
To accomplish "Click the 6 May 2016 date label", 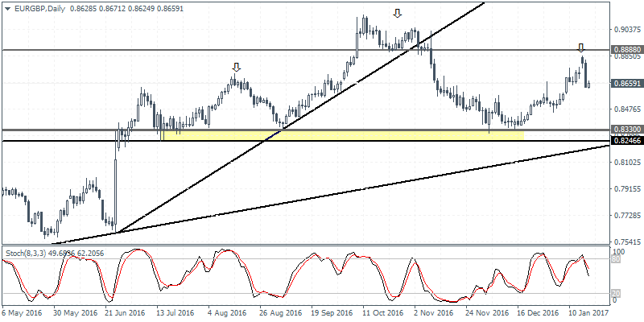I will (x=24, y=312).
